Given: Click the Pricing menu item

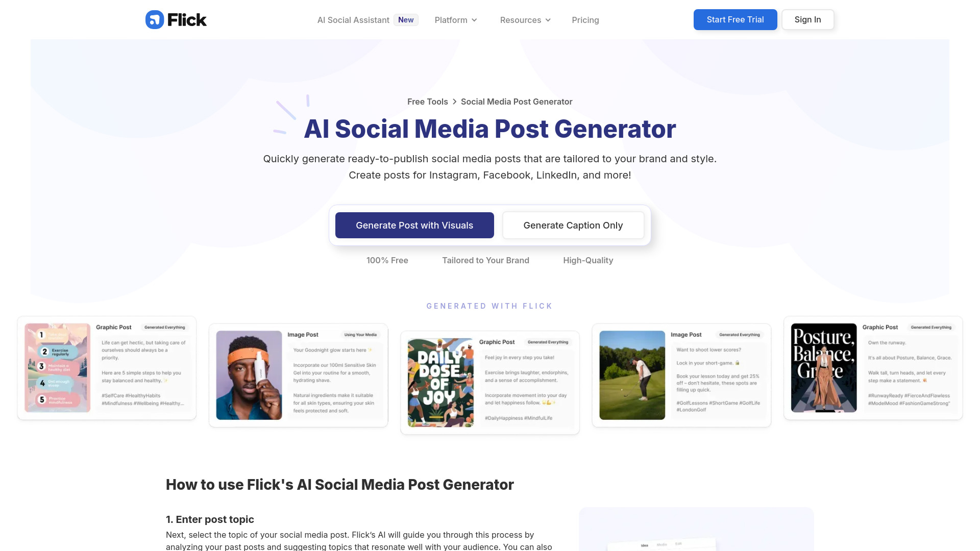Looking at the screenshot, I should [x=585, y=19].
